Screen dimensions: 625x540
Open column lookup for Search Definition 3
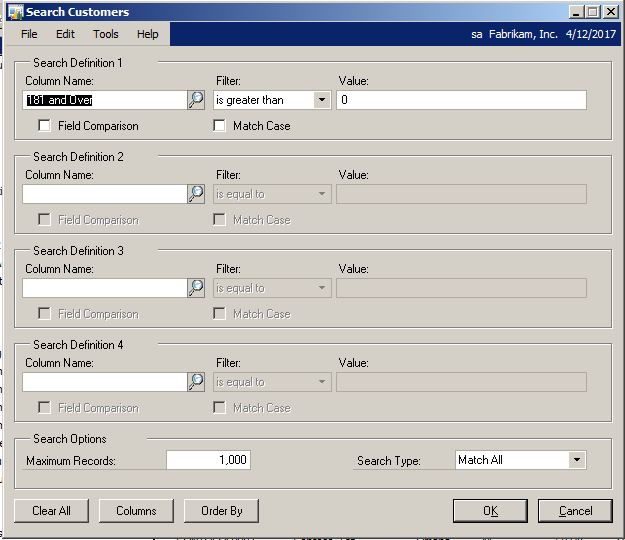pos(196,288)
